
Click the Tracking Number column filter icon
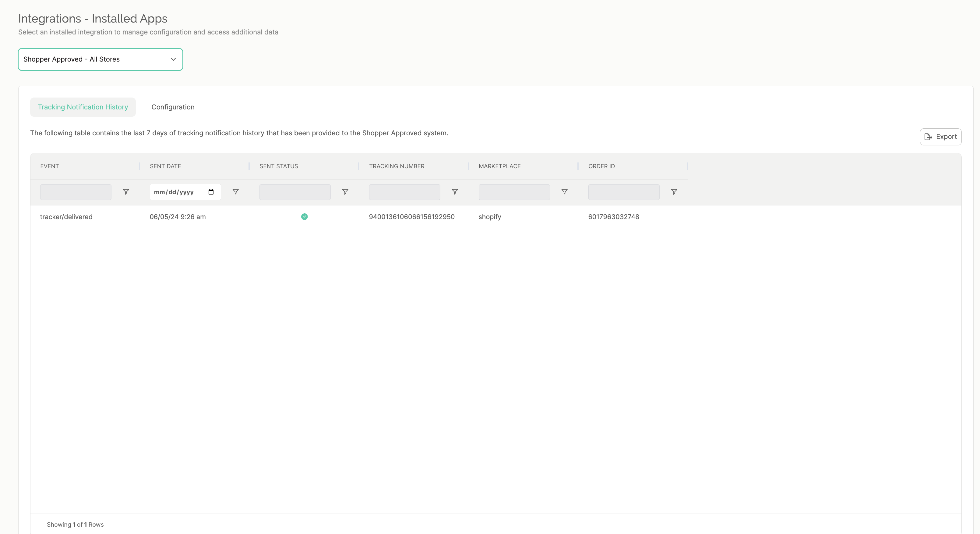pos(455,192)
